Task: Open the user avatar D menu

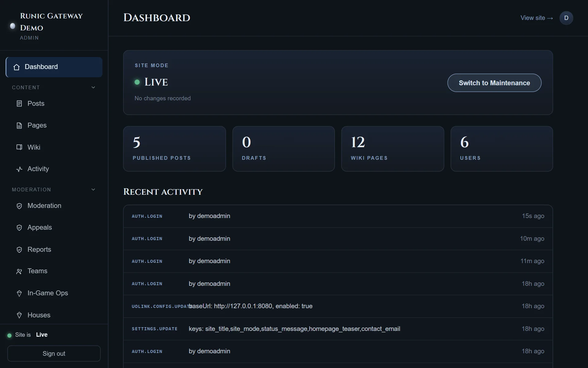Action: click(566, 18)
